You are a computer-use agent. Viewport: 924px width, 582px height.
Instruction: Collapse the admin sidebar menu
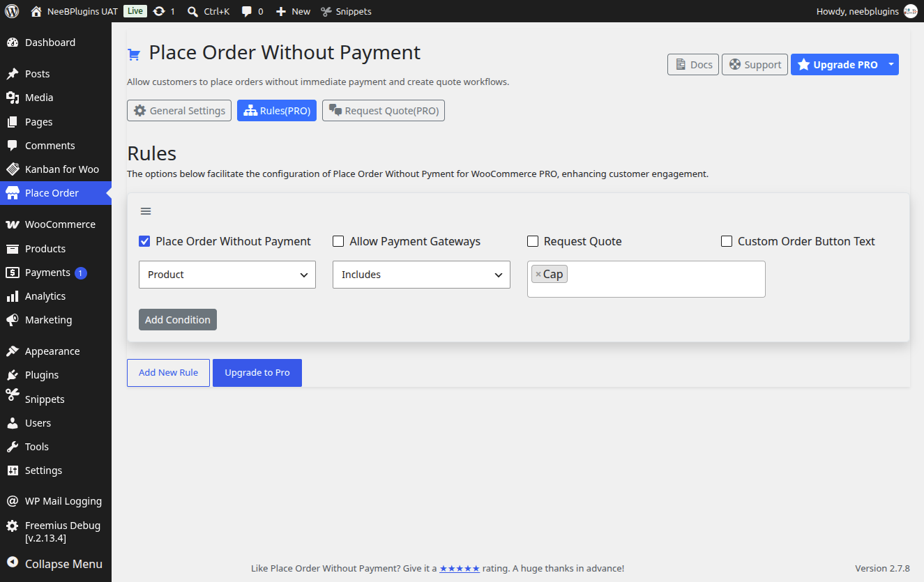tap(56, 564)
